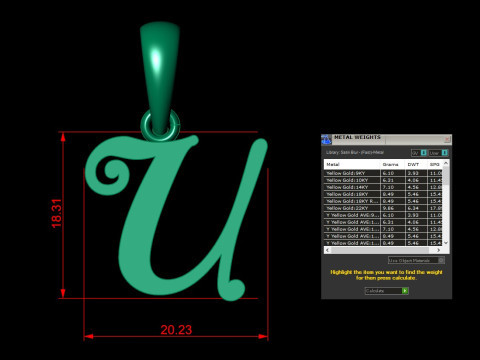
Task: Click the green arrow beside Calculate
Action: [405, 291]
